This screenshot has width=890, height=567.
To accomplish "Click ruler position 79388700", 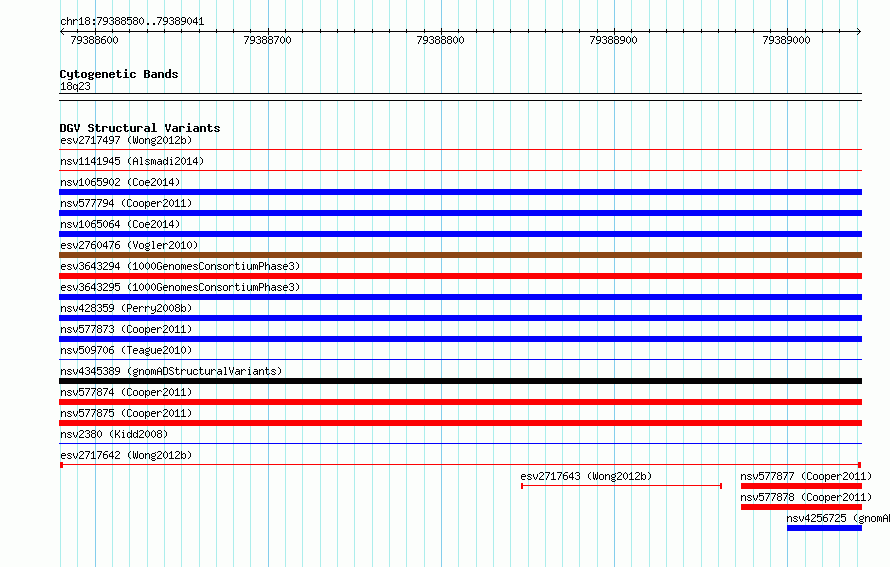I will coord(267,40).
